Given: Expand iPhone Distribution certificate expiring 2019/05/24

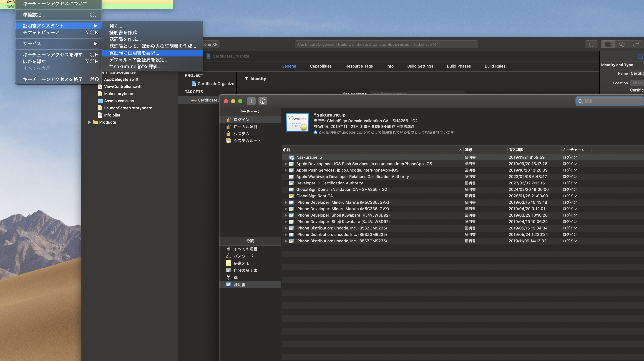Looking at the screenshot, I should (x=286, y=235).
